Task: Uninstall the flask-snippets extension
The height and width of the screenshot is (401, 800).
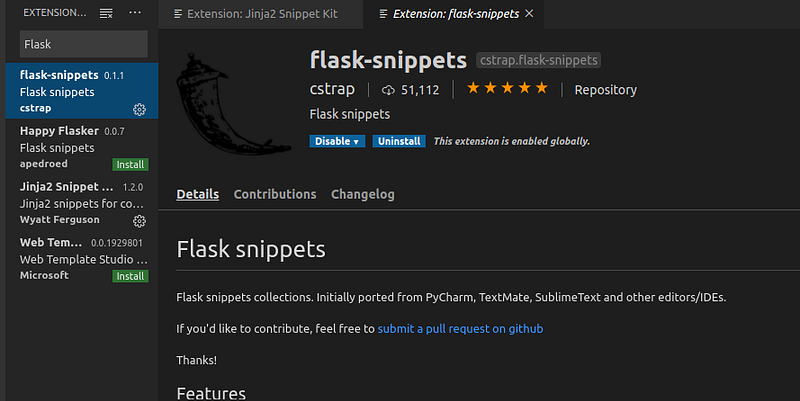Action: click(399, 141)
